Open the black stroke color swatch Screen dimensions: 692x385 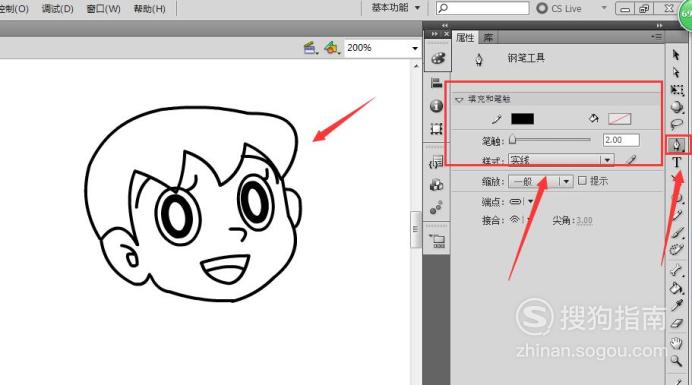(522, 119)
